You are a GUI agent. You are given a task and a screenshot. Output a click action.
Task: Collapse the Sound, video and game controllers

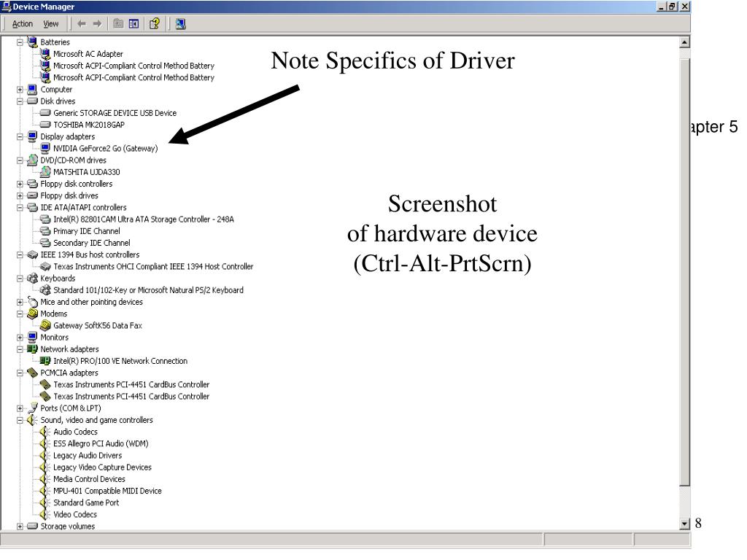click(20, 420)
